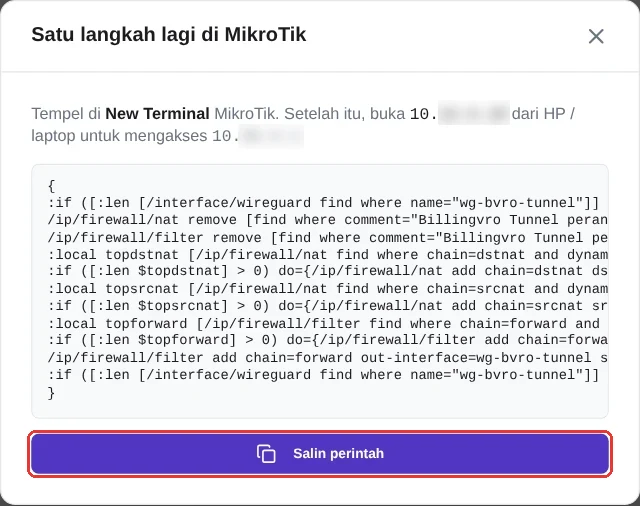Viewport: 640px width, 506px height.
Task: Click the closing brace line in code
Action: (51, 393)
